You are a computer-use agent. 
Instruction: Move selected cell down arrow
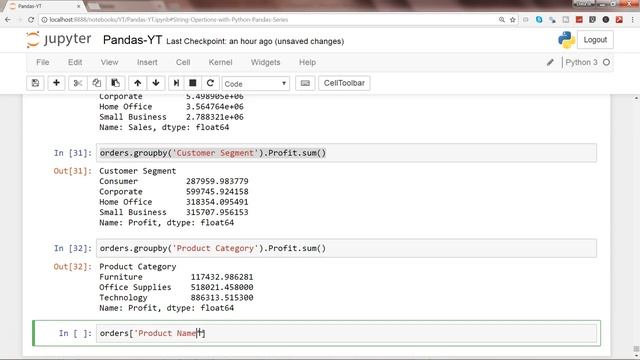click(x=156, y=83)
